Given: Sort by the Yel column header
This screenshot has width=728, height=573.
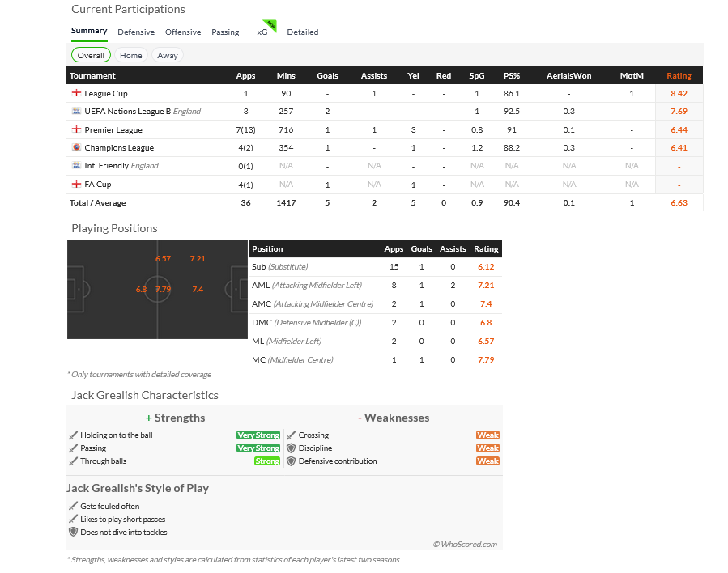Looking at the screenshot, I should (x=413, y=75).
